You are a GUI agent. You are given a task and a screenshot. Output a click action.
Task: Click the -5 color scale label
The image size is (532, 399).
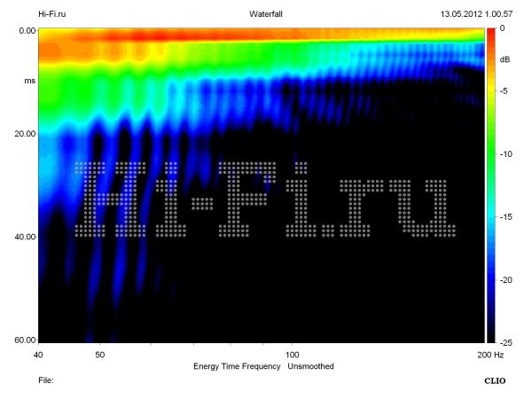[x=504, y=91]
